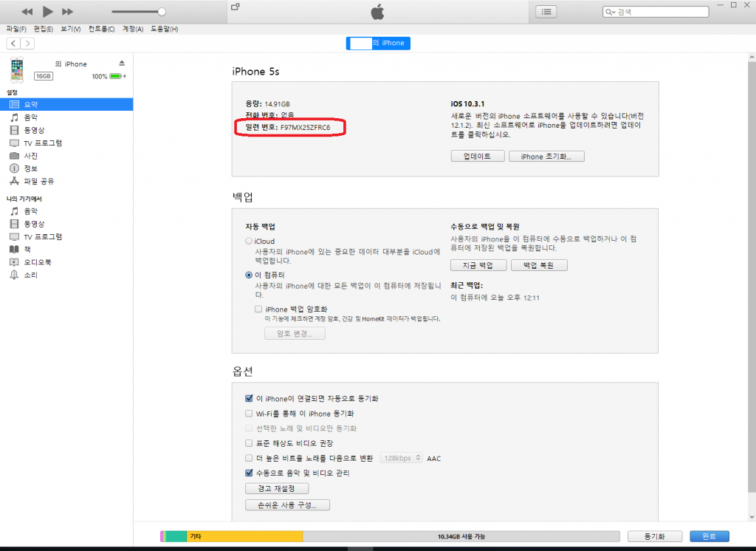Open the 컨트롤(C) menu
This screenshot has width=756, height=551.
tap(101, 29)
